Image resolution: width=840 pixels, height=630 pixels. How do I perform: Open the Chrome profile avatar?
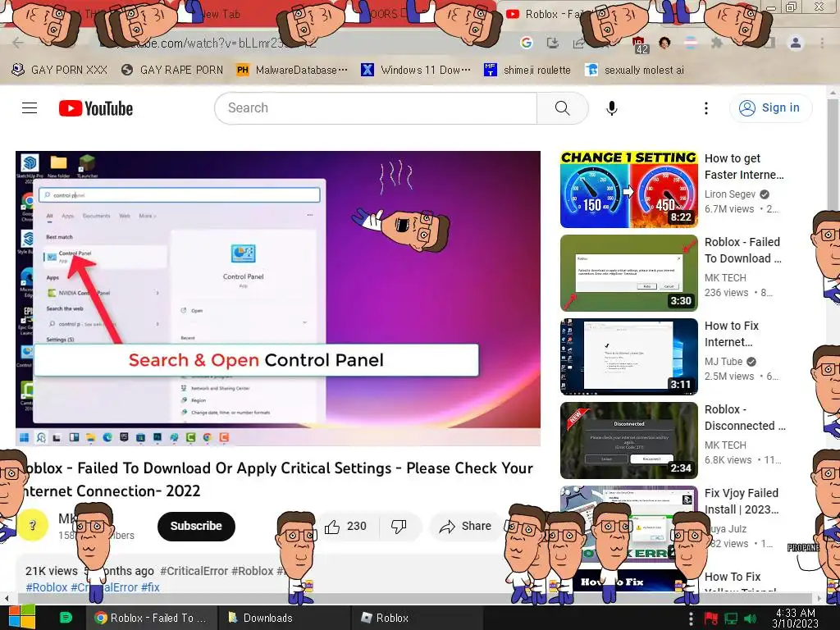[796, 43]
